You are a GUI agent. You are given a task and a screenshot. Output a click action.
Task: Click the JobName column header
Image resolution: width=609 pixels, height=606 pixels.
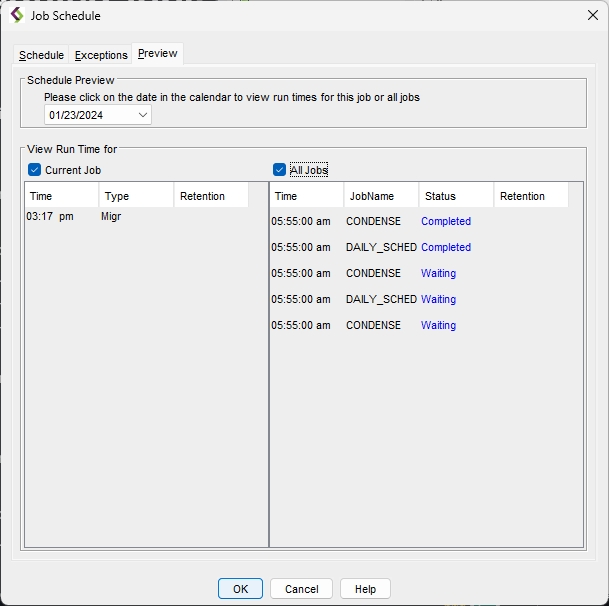(380, 196)
